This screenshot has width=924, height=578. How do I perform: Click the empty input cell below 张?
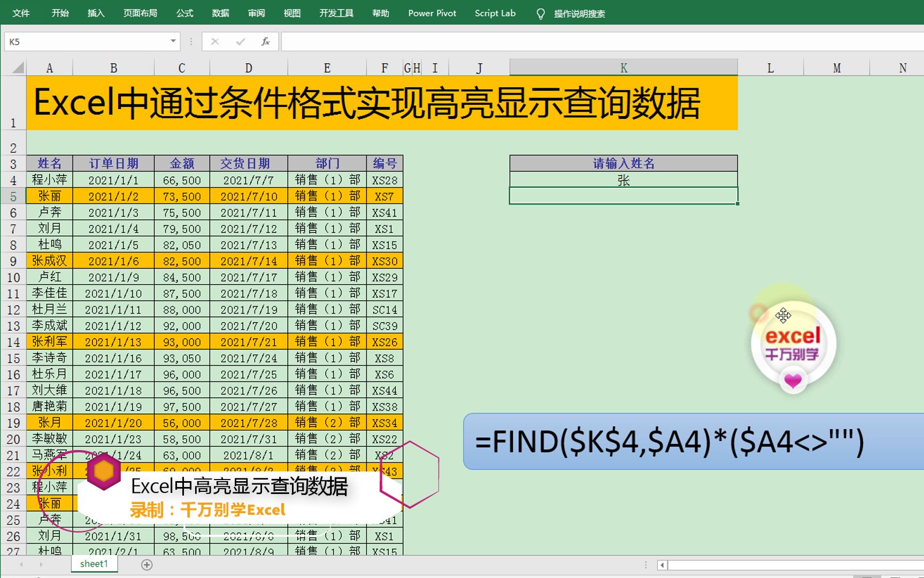[x=623, y=196]
